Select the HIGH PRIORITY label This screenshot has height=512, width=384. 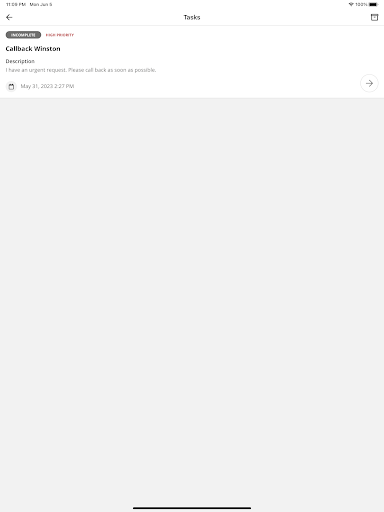(60, 35)
